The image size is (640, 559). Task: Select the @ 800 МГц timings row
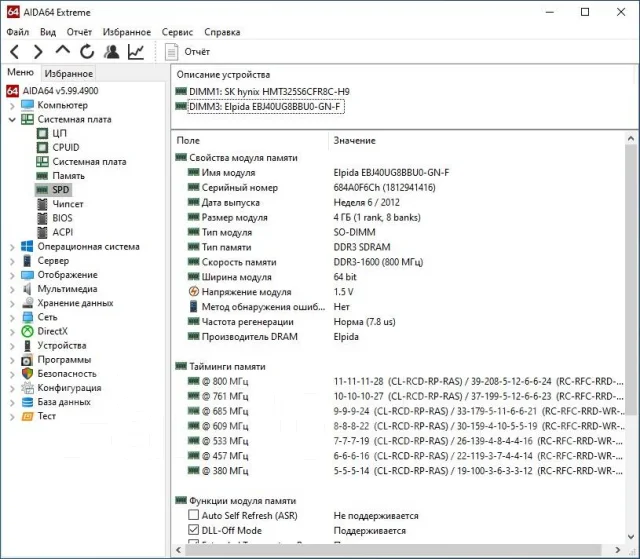pyautogui.click(x=398, y=382)
